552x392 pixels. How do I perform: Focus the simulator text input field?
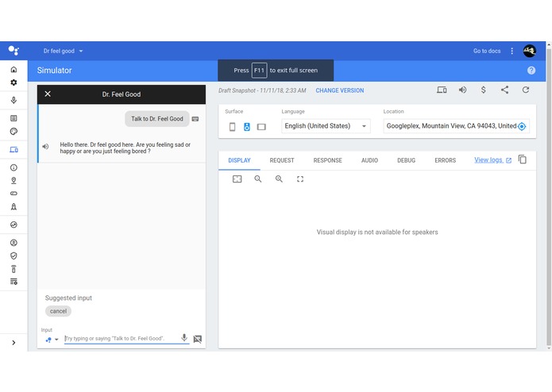[x=122, y=339]
